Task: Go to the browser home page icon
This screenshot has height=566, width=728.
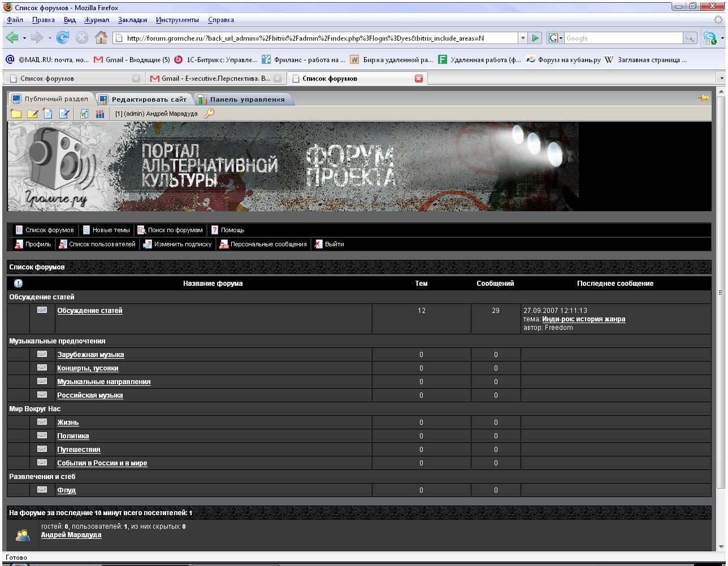Action: (101, 38)
